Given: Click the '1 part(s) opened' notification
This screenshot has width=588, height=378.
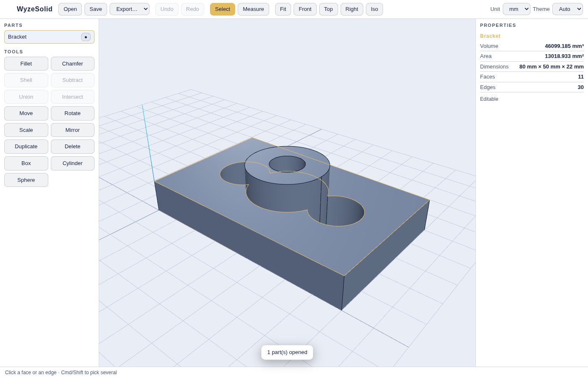Looking at the screenshot, I should click(x=287, y=352).
